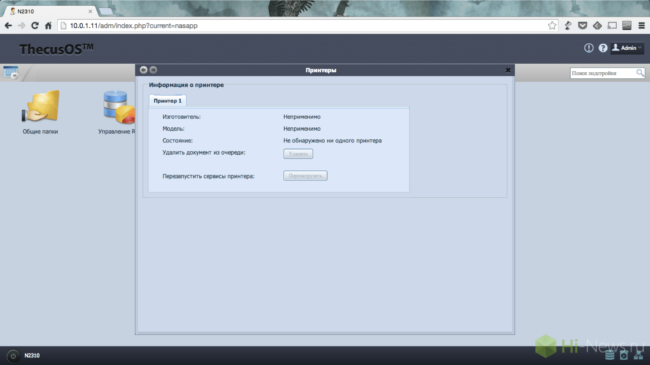Click the Перезагрузить button
The image size is (650, 365).
[x=305, y=176]
